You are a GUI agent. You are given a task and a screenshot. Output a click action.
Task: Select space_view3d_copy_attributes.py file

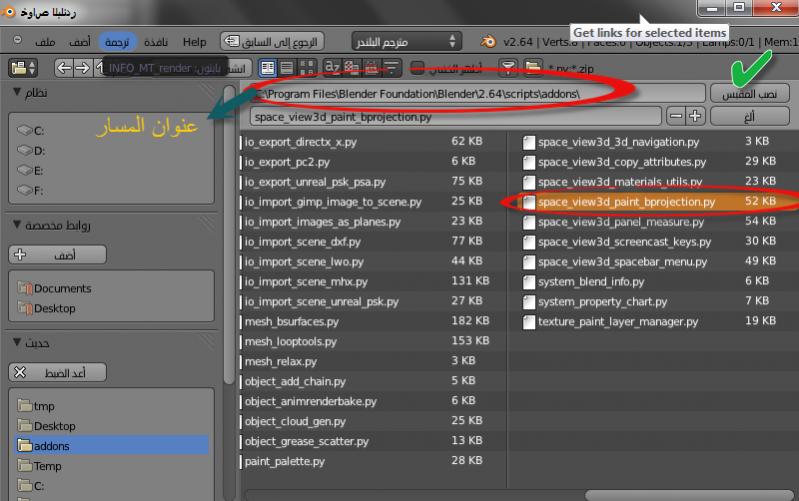[622, 162]
